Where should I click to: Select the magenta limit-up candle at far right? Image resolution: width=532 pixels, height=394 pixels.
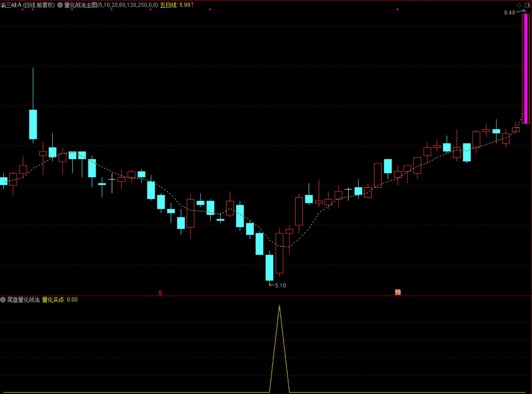click(526, 69)
